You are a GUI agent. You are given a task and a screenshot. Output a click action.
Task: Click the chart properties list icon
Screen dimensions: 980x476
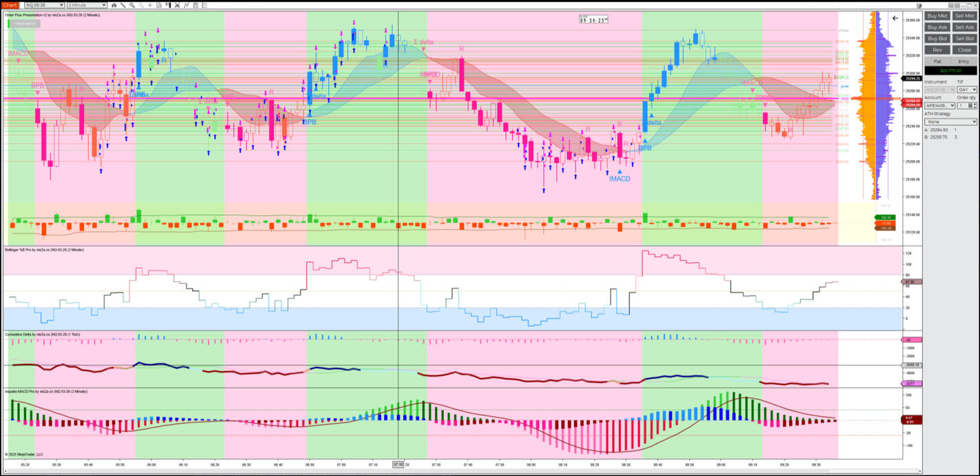coord(204,5)
